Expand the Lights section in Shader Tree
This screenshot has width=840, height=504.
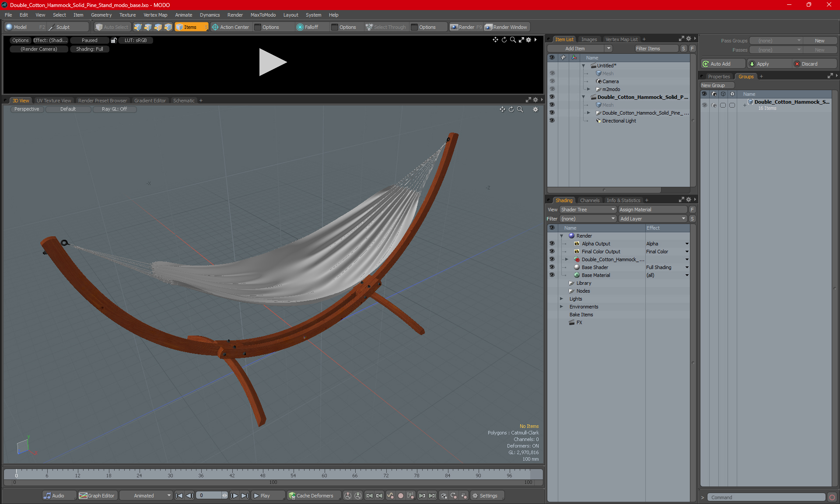pos(563,298)
